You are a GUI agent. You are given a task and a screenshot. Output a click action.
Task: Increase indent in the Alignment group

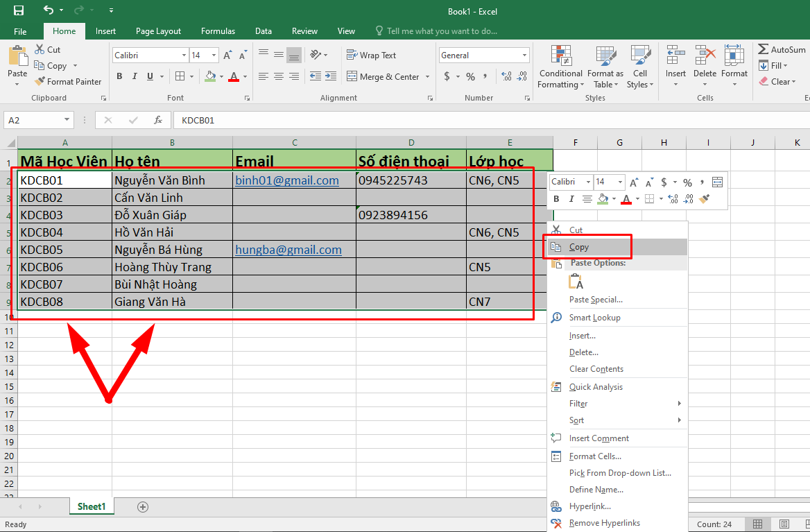click(331, 76)
